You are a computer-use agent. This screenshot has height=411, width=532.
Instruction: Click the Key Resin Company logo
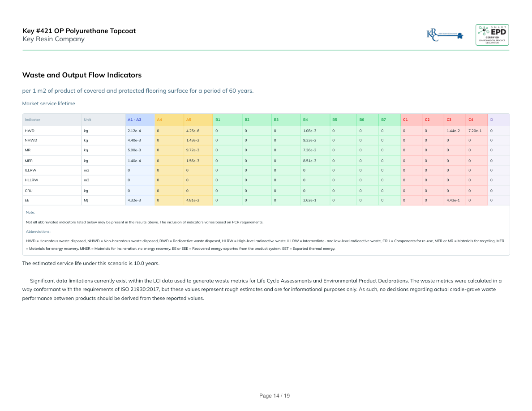point(445,35)
